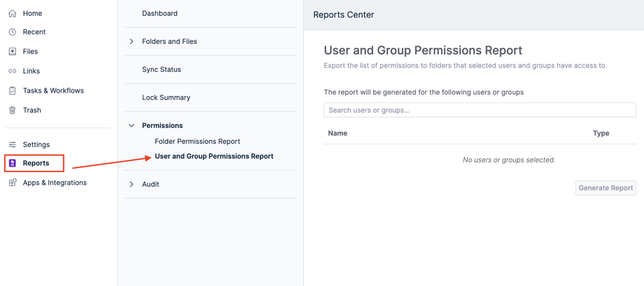Screen dimensions: 644x286
Task: Click the Apps & Integrations icon
Action: (12, 182)
